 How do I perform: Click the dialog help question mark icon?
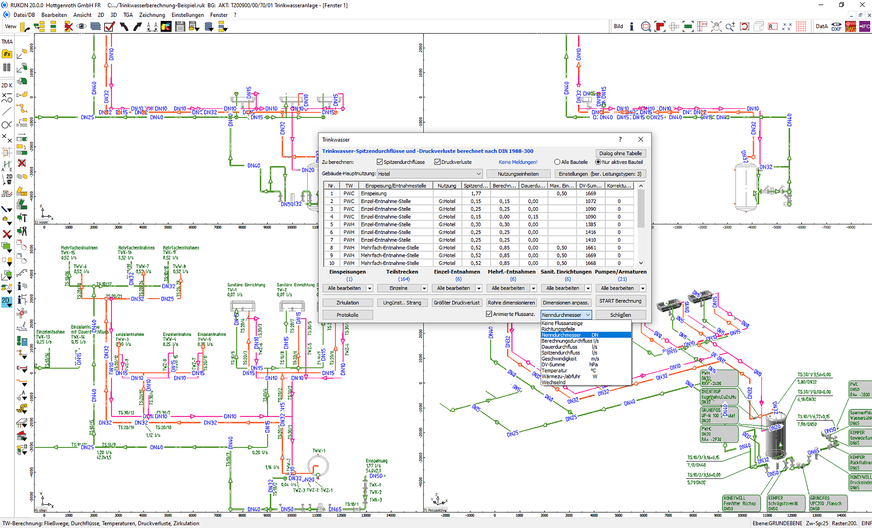(x=619, y=140)
